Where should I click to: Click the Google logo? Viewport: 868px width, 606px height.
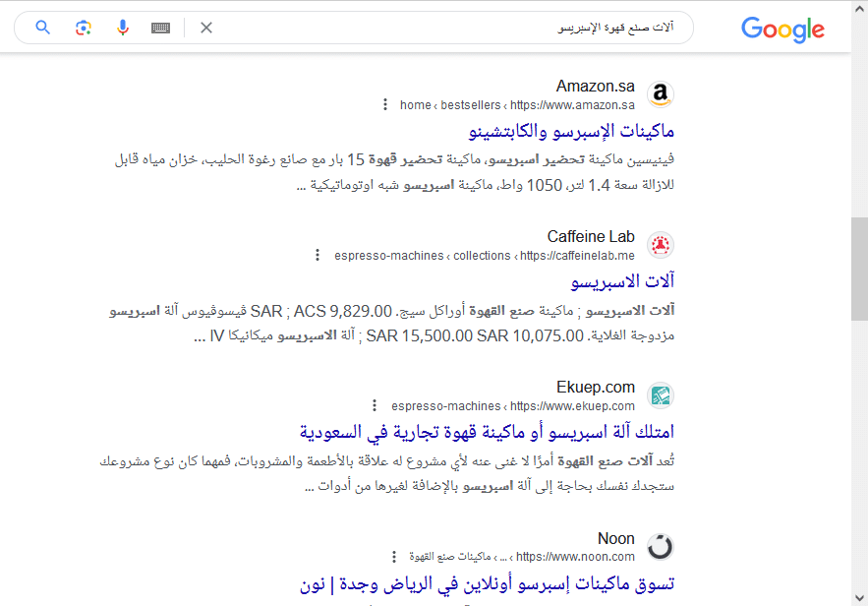pos(782,30)
